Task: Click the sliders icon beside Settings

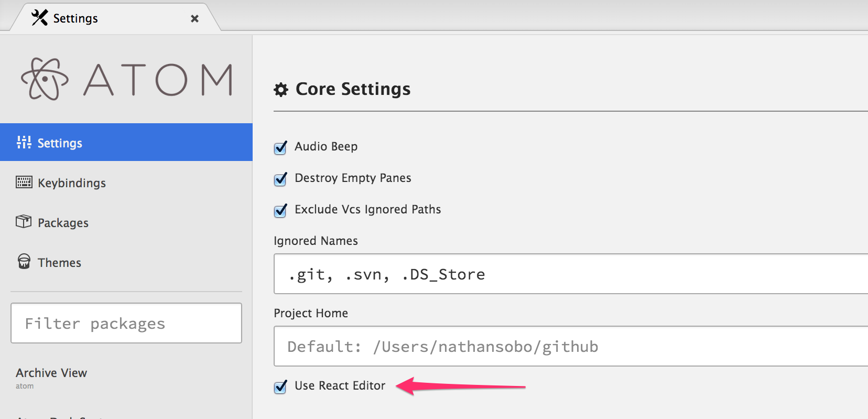Action: [24, 142]
